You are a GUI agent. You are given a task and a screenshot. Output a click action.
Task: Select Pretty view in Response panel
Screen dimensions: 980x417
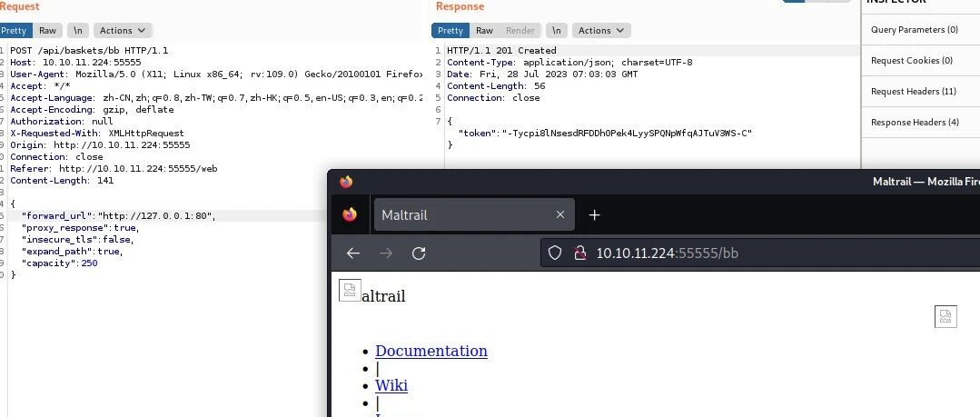[x=450, y=30]
